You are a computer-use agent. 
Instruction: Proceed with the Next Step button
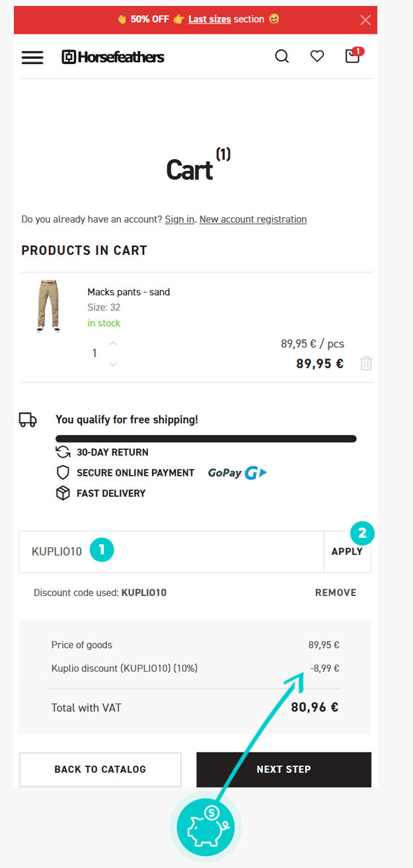tap(283, 769)
